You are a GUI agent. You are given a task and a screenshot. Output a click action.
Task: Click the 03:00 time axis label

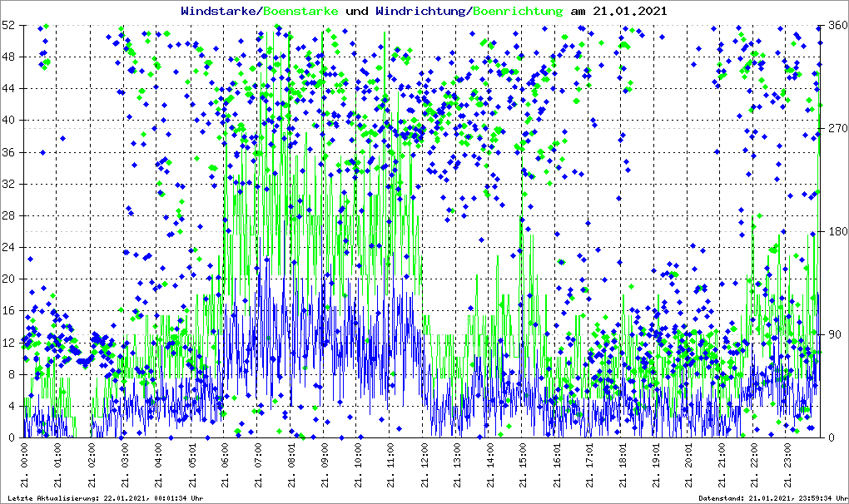124,465
